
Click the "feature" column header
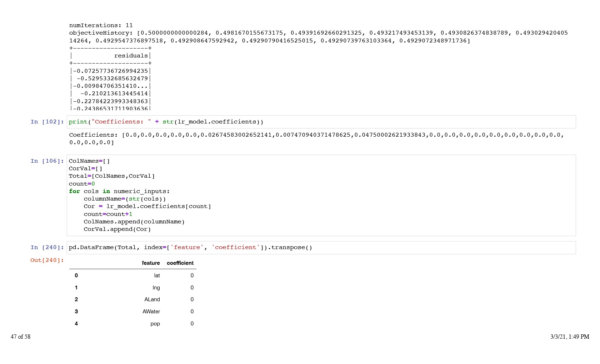pos(151,263)
